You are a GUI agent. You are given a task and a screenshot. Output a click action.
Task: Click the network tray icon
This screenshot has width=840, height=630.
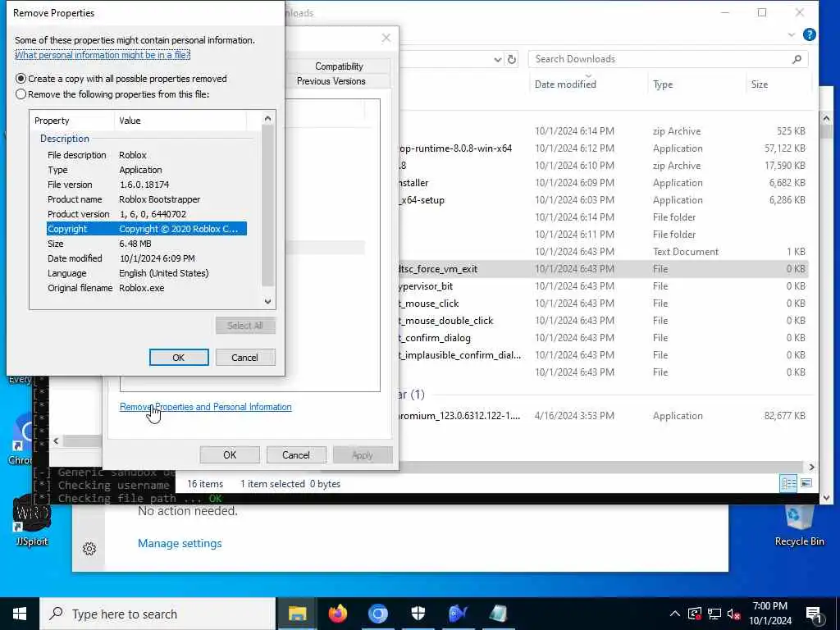[x=714, y=614]
